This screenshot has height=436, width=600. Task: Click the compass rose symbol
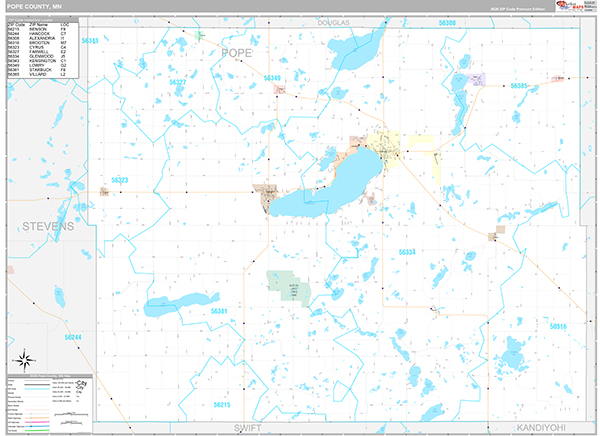pyautogui.click(x=24, y=361)
